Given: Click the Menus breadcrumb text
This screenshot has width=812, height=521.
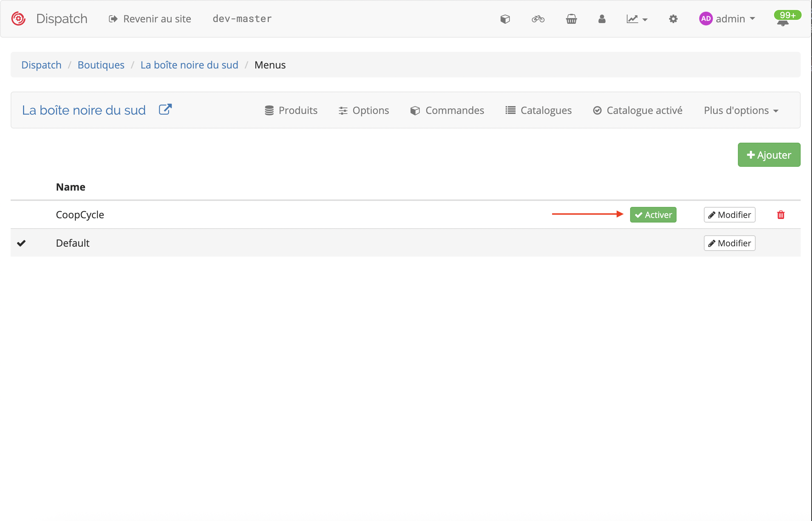Looking at the screenshot, I should tap(270, 65).
